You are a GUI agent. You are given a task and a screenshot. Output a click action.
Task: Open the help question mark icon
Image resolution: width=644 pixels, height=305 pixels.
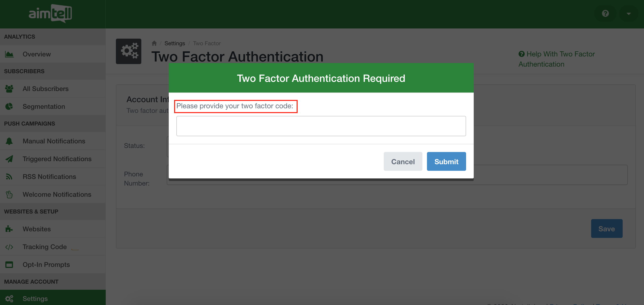tap(605, 13)
